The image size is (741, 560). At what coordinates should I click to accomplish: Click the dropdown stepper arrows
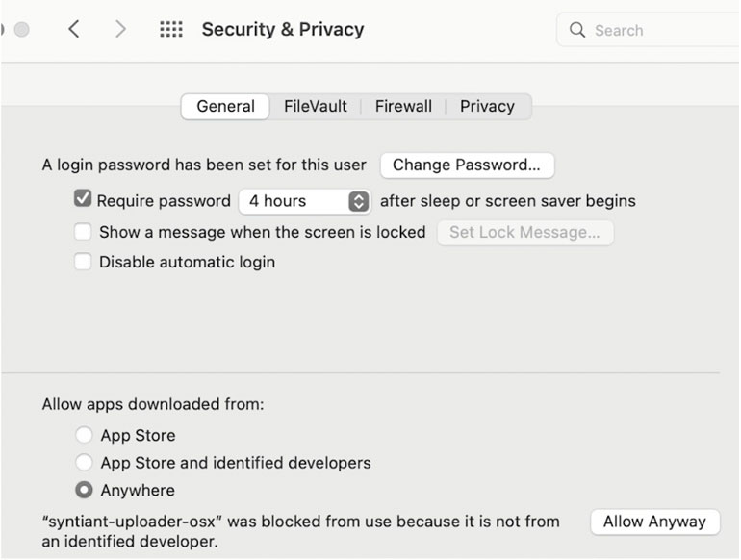tap(359, 201)
